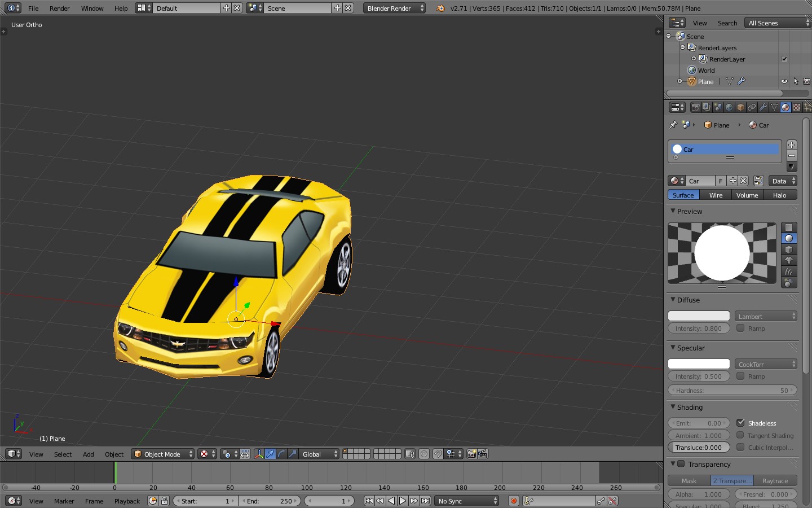The image size is (812, 508).
Task: Add a new material slot with plus button
Action: [792, 145]
